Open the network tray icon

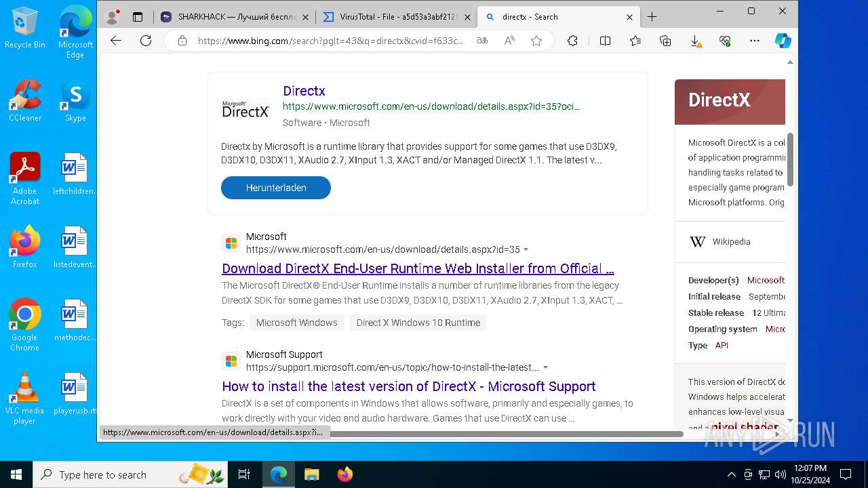(x=764, y=474)
